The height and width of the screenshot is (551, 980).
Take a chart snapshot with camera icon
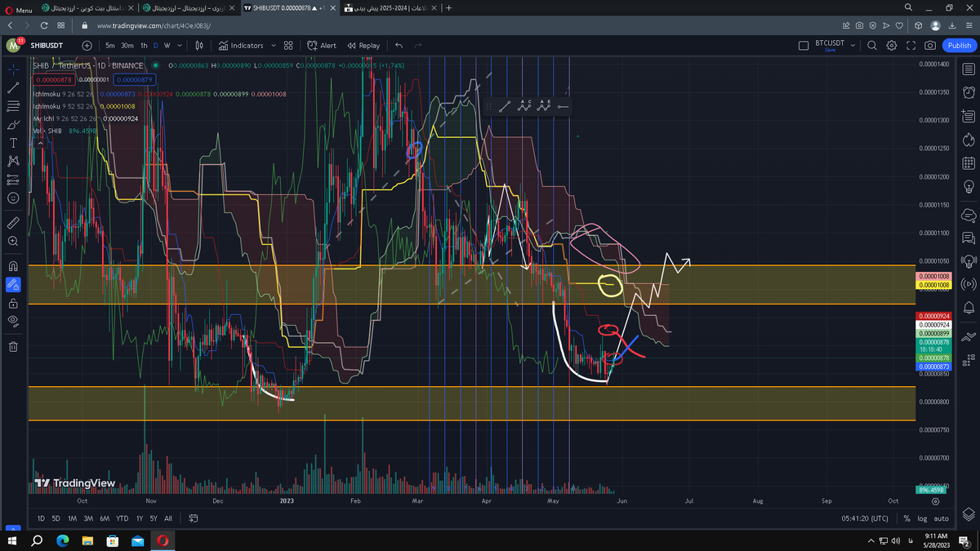pos(930,46)
